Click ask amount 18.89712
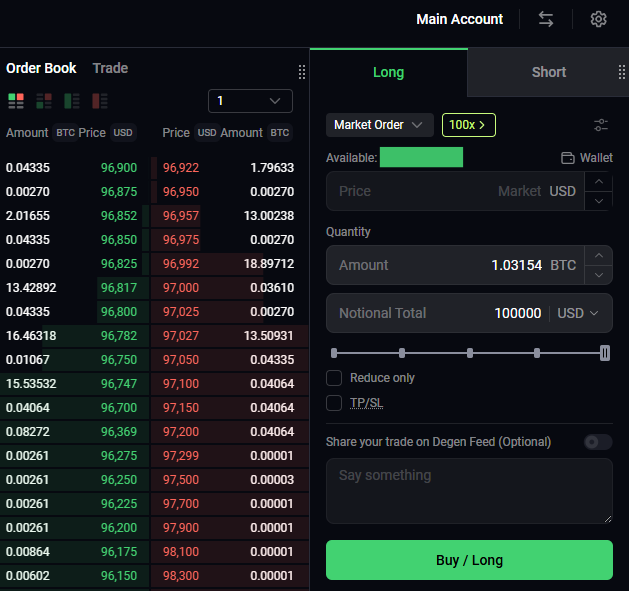 (x=269, y=264)
